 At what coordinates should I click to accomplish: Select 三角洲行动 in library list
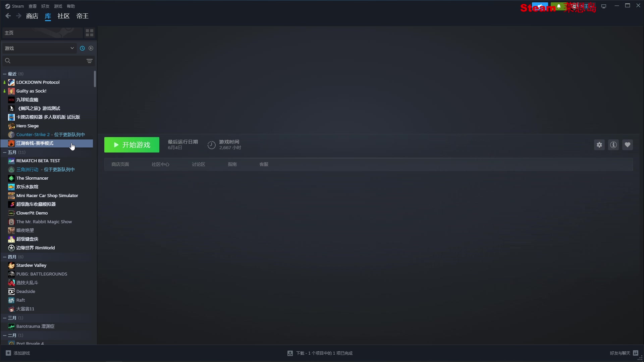pyautogui.click(x=47, y=169)
